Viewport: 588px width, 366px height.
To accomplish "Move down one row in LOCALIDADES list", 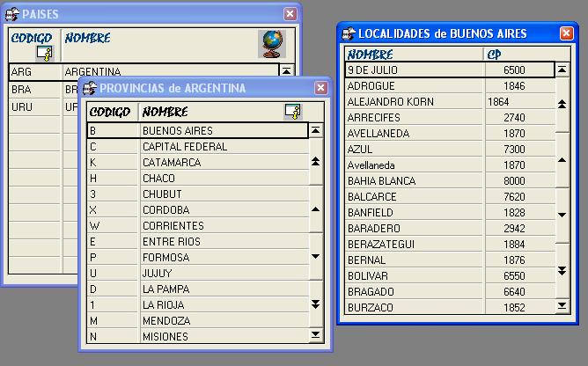I will point(562,216).
